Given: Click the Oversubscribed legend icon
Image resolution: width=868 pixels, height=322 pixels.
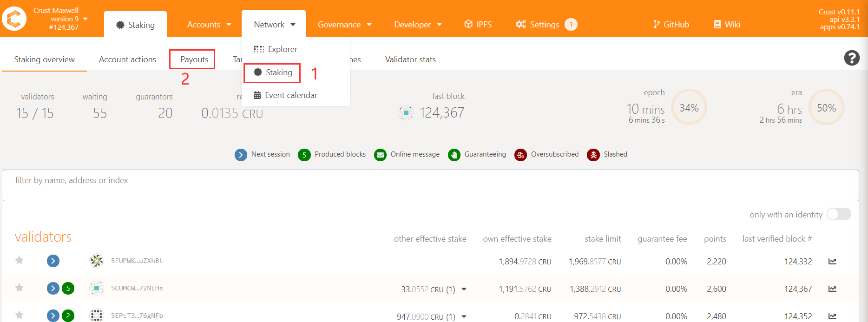Looking at the screenshot, I should [520, 155].
